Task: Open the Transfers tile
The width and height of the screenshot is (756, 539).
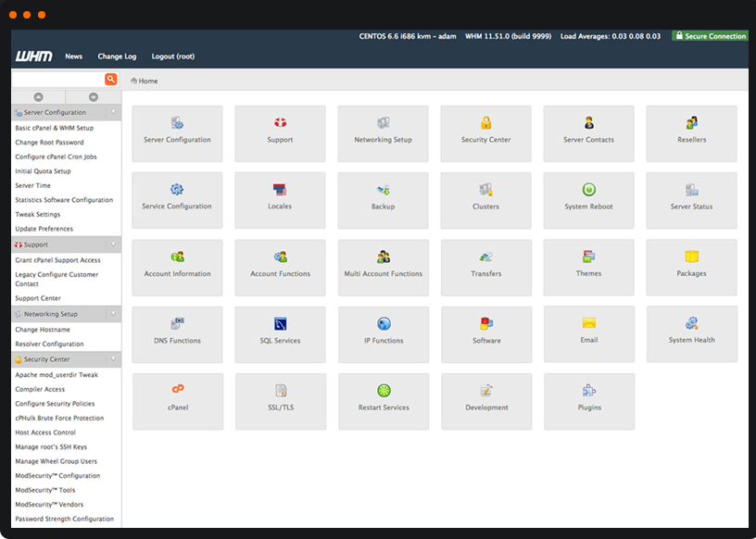Action: point(486,268)
